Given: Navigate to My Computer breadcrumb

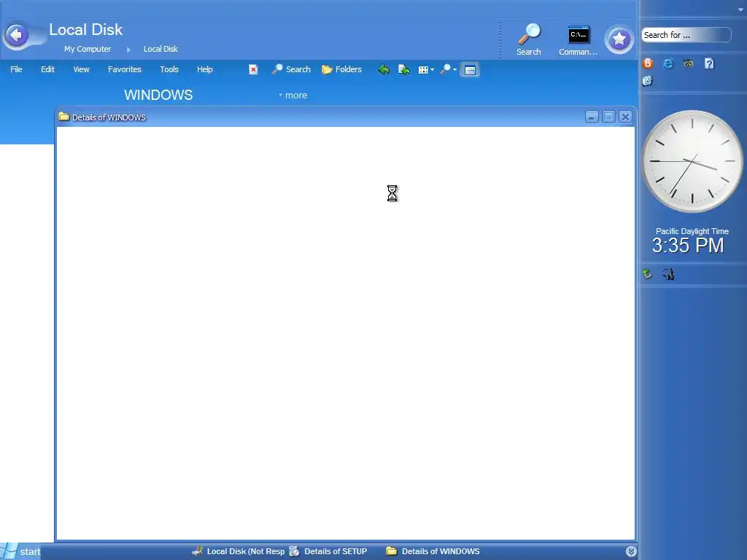Looking at the screenshot, I should [88, 49].
